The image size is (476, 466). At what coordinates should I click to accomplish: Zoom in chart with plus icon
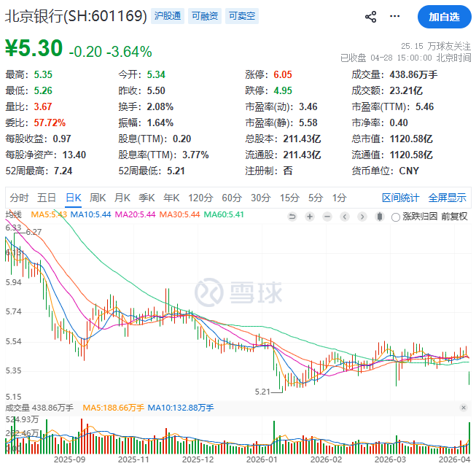tap(310, 217)
